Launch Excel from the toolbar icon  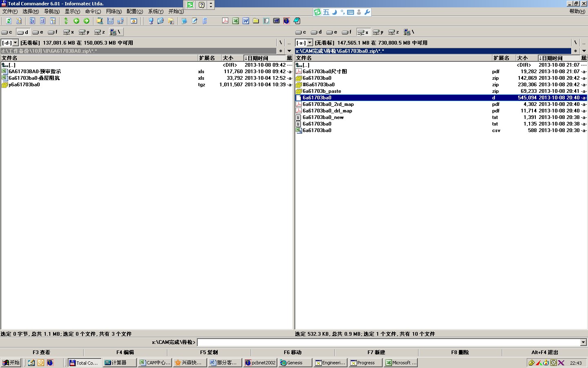(x=236, y=21)
